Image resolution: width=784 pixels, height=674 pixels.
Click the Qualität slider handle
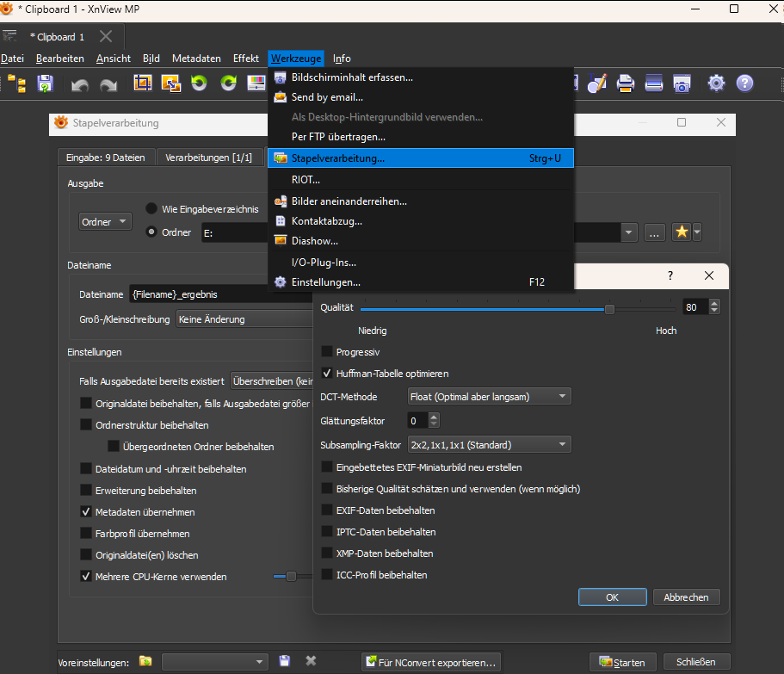(609, 309)
